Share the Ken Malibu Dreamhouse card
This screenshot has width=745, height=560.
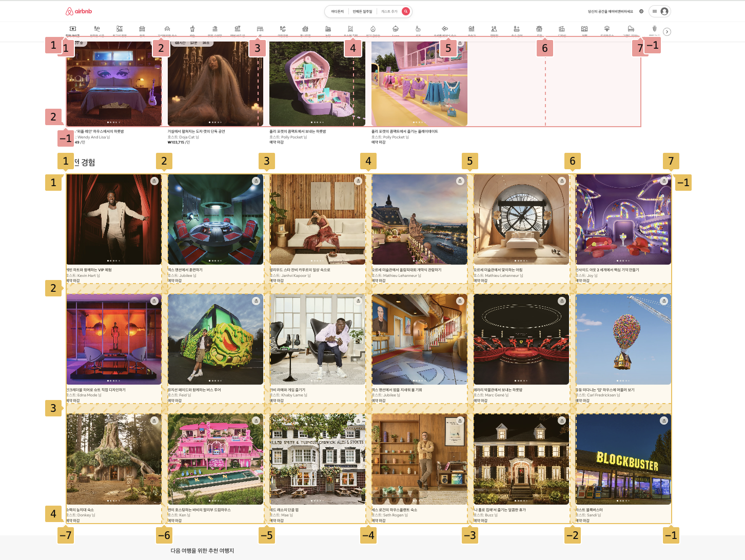256,421
